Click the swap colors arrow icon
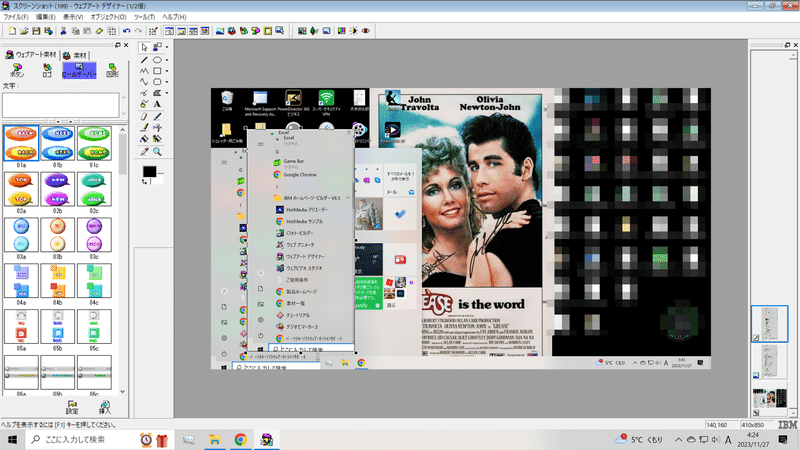The width and height of the screenshot is (800, 450). pyautogui.click(x=144, y=182)
